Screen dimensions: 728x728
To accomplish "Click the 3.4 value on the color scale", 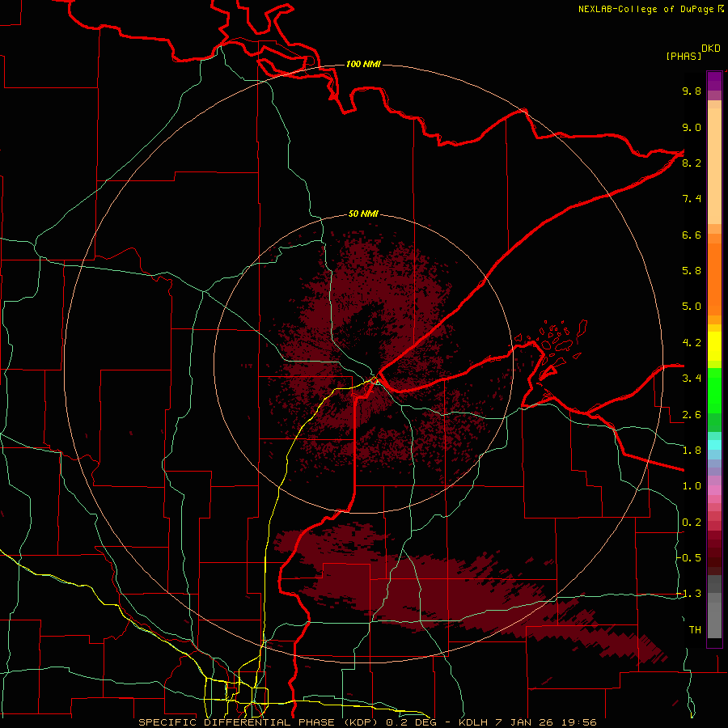I will point(692,379).
